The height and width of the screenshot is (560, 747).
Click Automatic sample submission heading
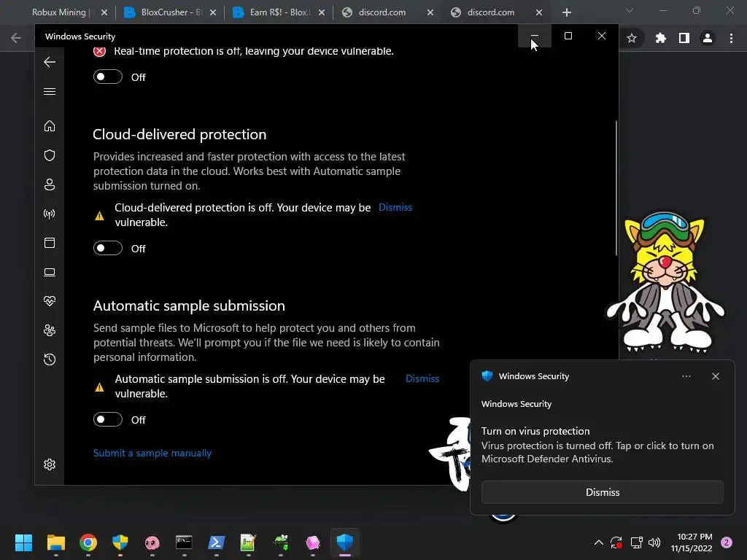[189, 306]
